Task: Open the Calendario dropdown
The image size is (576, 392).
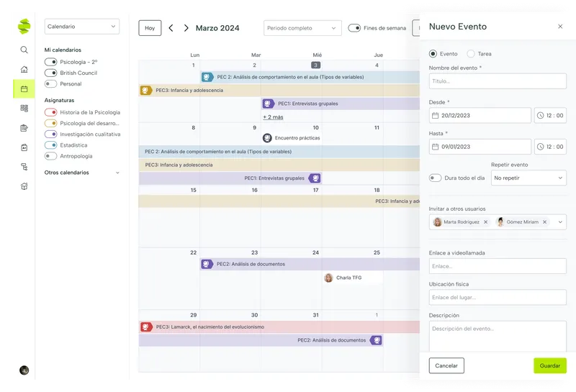Action: click(82, 27)
